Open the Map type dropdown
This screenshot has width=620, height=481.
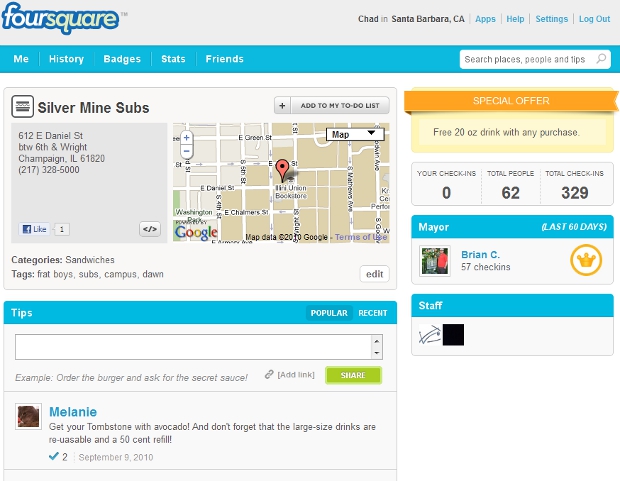coord(355,134)
